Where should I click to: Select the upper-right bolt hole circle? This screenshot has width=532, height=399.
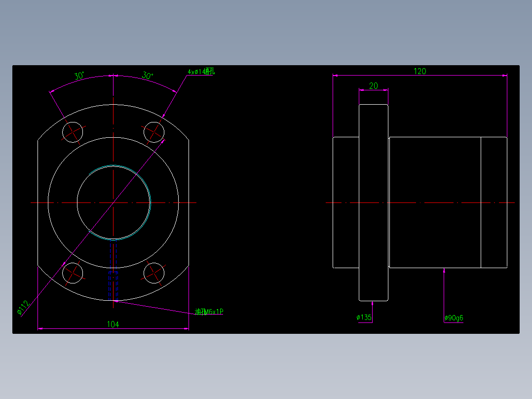(x=154, y=132)
